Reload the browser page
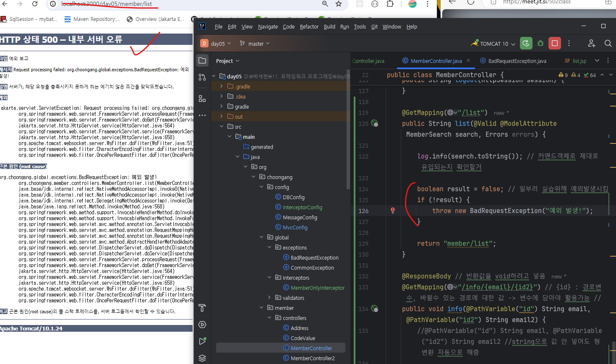Image resolution: width=616 pixels, height=364 pixels. point(35,4)
